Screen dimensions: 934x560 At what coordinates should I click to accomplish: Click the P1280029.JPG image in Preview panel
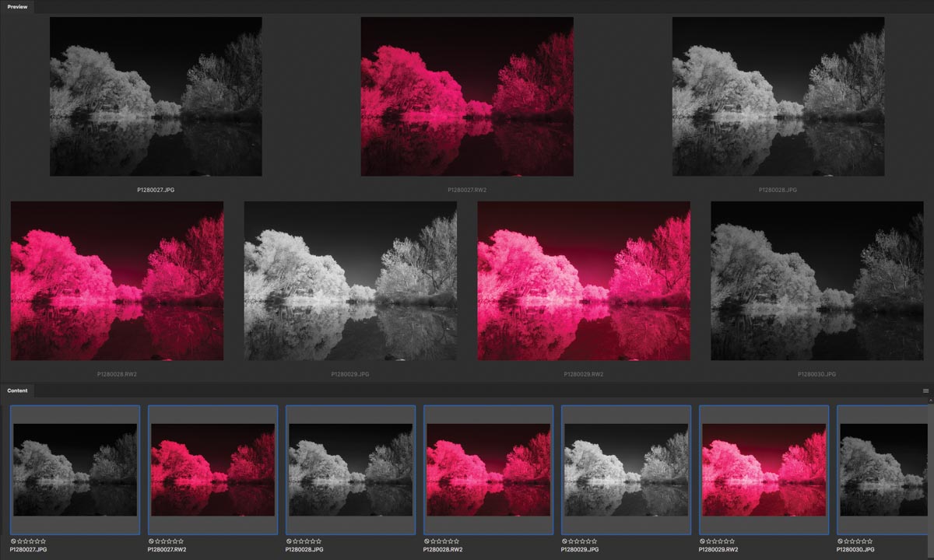tap(350, 281)
